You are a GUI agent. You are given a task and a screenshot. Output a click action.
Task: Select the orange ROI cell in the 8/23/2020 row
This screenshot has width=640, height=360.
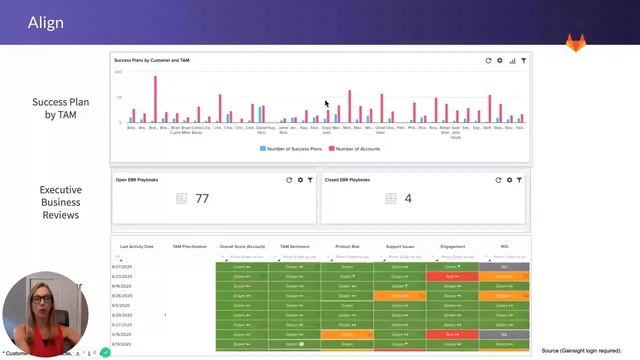504,276
